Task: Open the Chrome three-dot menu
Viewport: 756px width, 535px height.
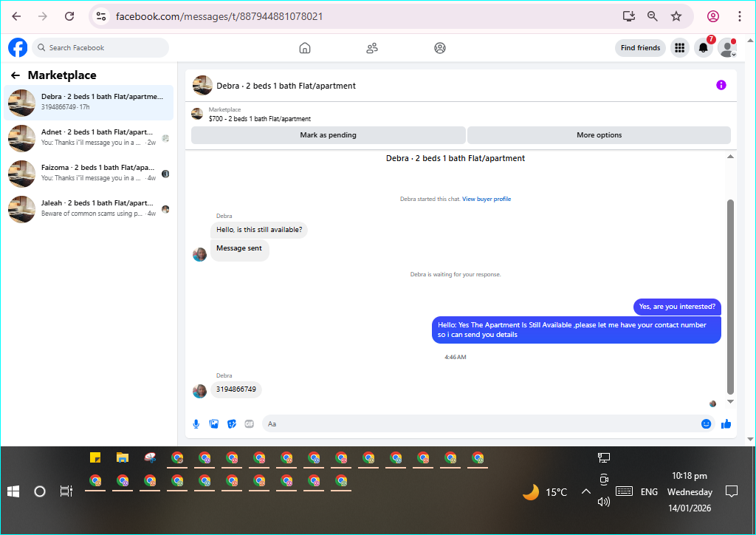Action: [739, 16]
